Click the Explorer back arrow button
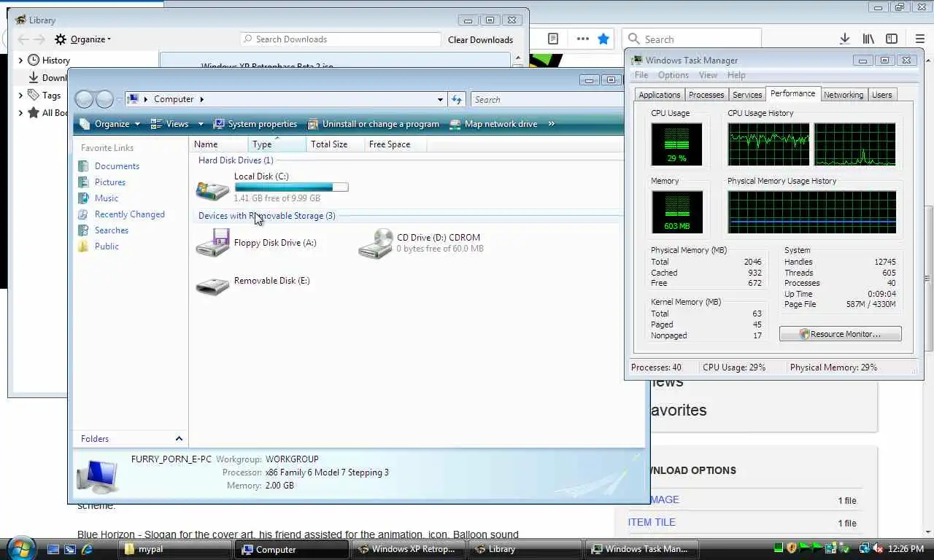 click(85, 99)
